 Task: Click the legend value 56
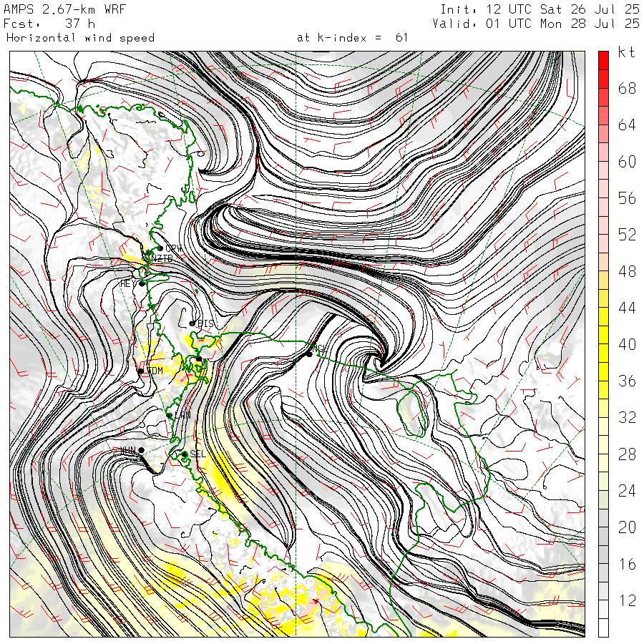click(627, 198)
